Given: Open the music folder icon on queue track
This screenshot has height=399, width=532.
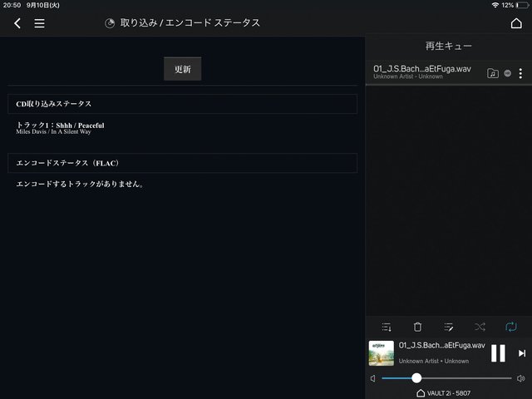Looking at the screenshot, I should point(493,73).
